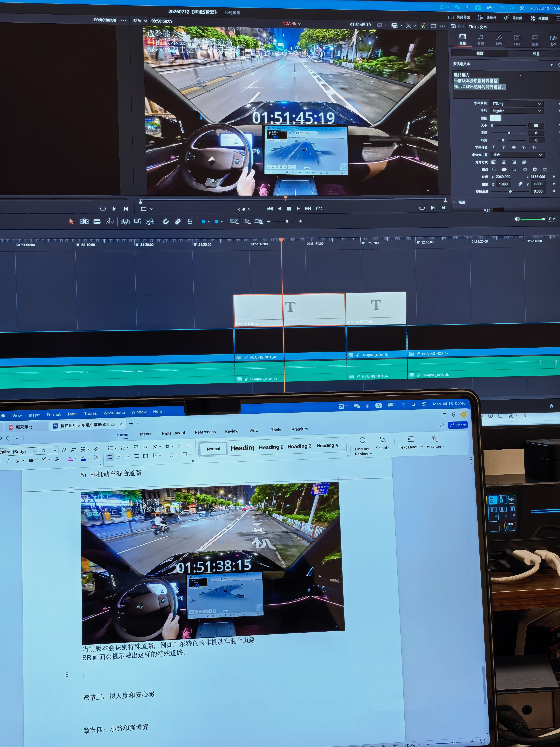Toggle italic formatting in WPS ribbon
Image resolution: width=560 pixels, height=747 pixels.
(8, 461)
